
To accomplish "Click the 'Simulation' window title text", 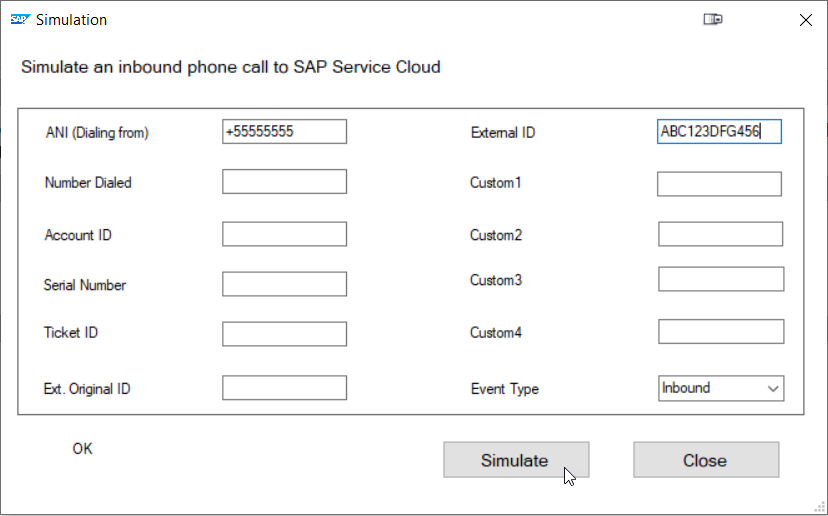I will [71, 20].
